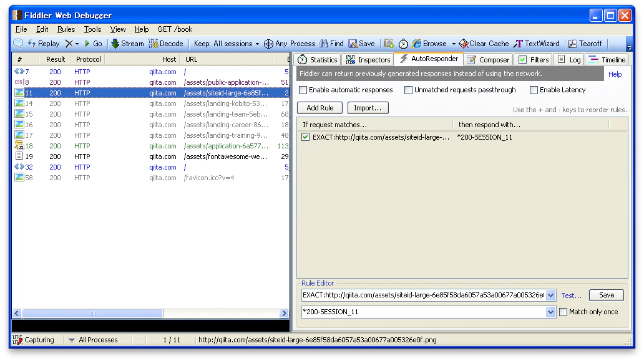
Task: Open the Help menu
Action: (x=142, y=29)
